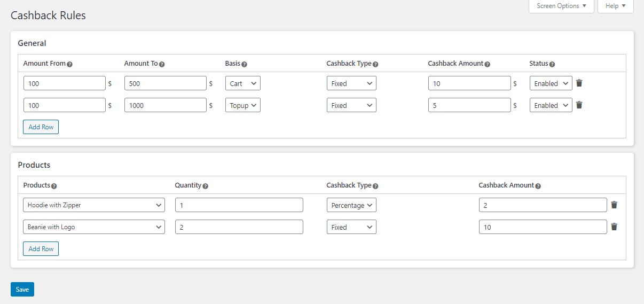Expand the Screen Options tab
This screenshot has width=644, height=304.
tap(561, 6)
